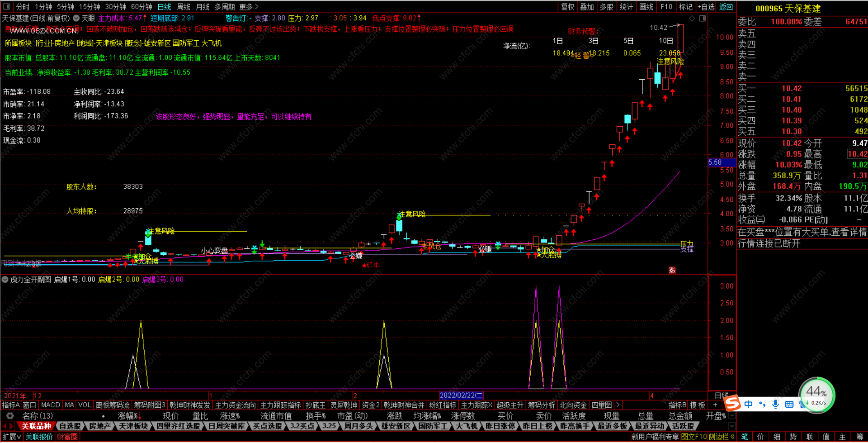This screenshot has width=868, height=443.
Task: Select the 自选股 bottom tab
Action: point(70,426)
